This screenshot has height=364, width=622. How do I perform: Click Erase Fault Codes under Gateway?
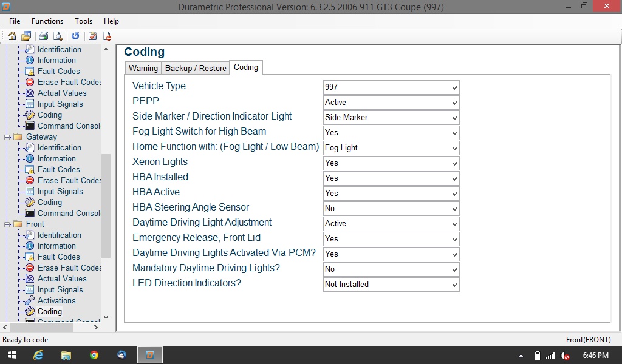[69, 180]
